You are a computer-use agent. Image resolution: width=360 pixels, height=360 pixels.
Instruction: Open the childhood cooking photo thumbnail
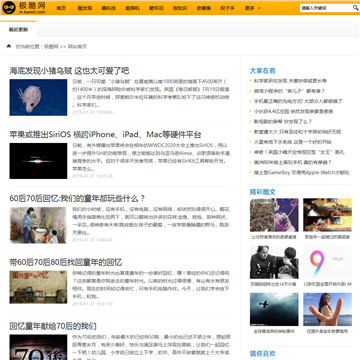point(38,225)
